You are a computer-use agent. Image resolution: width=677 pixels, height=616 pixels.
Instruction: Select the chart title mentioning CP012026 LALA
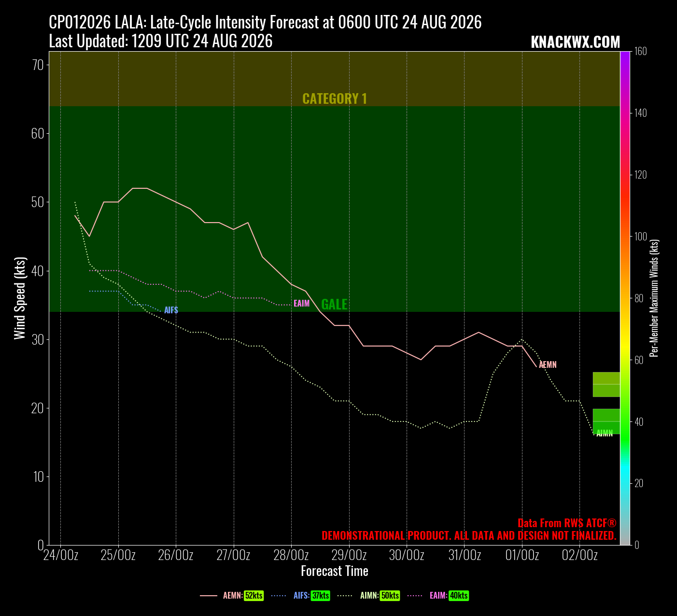point(265,22)
